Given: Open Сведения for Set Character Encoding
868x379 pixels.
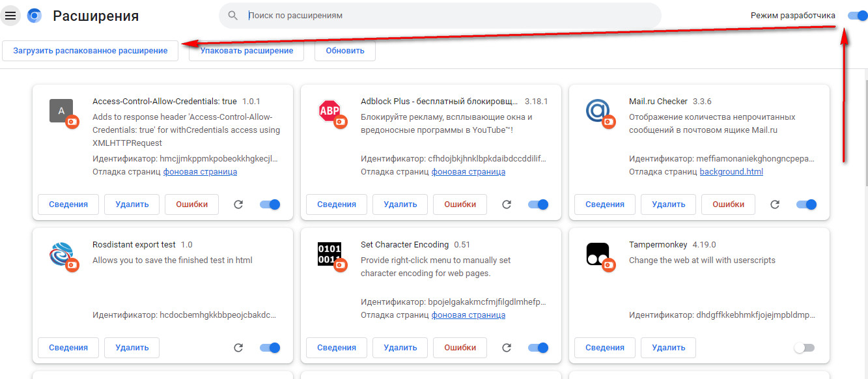Looking at the screenshot, I should click(x=337, y=348).
